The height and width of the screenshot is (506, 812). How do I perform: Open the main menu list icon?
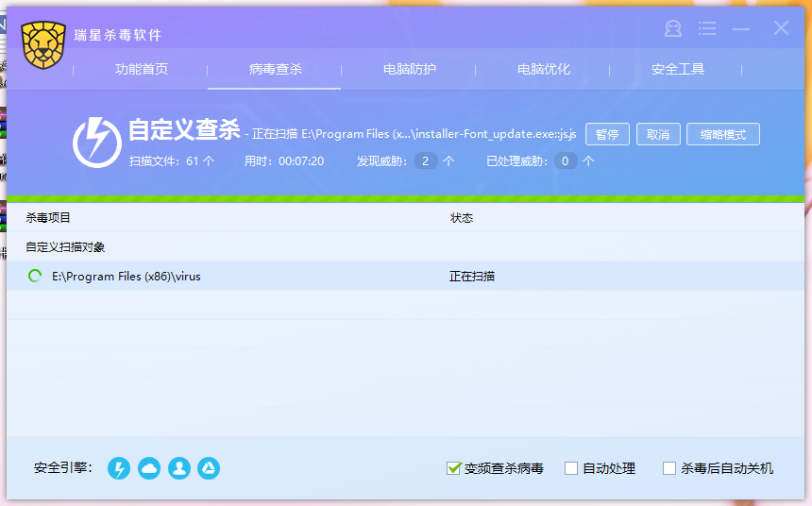707,28
